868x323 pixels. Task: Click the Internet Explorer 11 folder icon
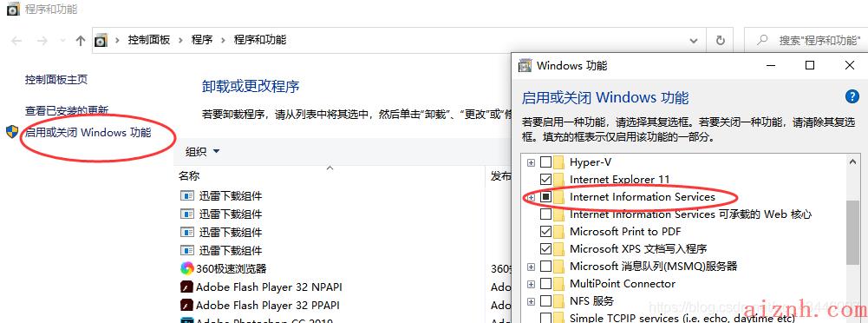558,180
